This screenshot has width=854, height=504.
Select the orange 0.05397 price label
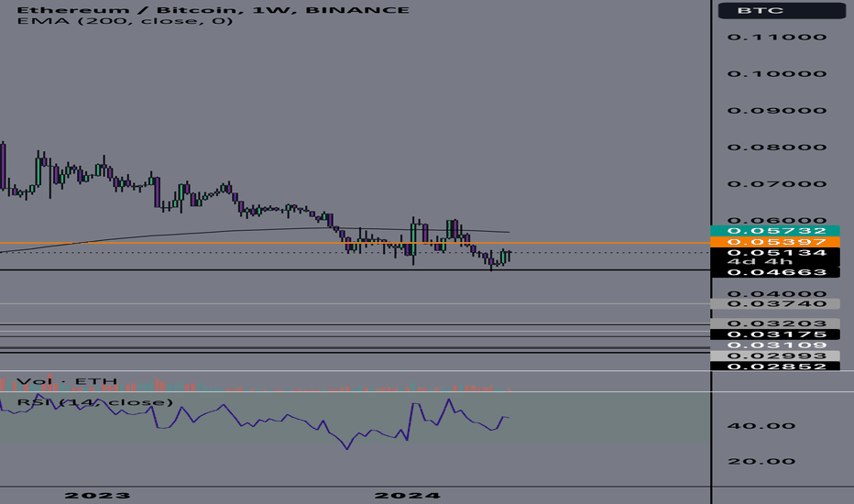click(775, 242)
